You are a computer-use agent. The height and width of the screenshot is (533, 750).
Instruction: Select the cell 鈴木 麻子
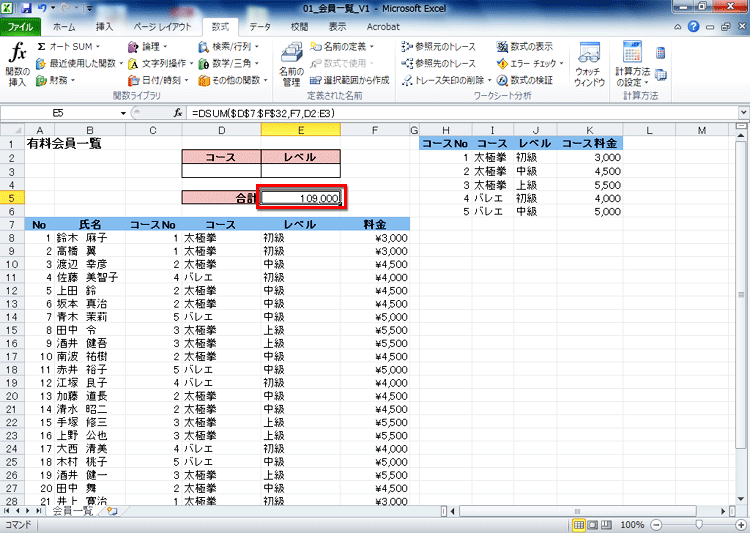[90, 238]
